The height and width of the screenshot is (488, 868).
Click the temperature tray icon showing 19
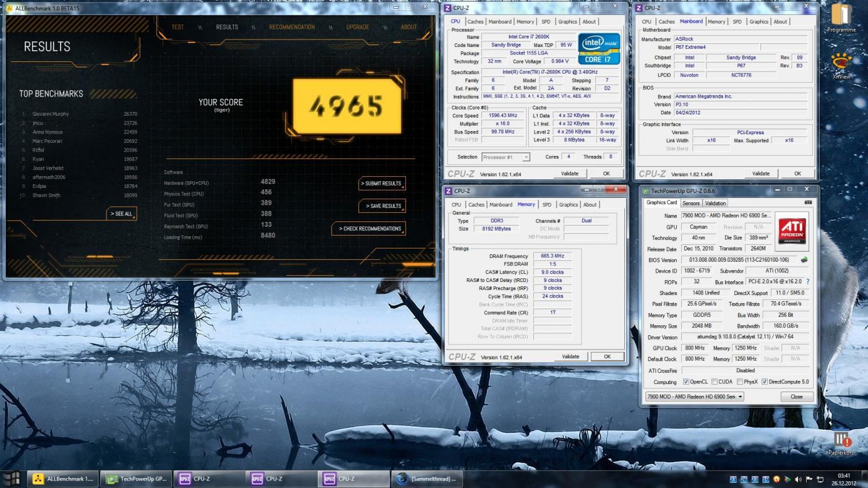766,479
